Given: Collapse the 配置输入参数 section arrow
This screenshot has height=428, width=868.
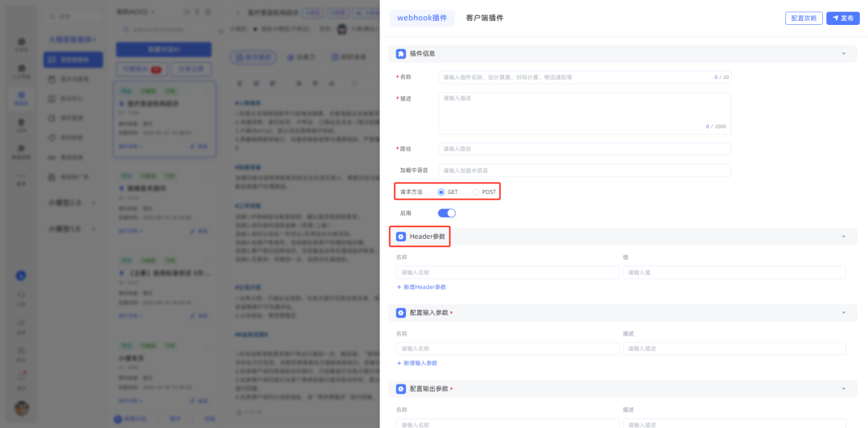Looking at the screenshot, I should pyautogui.click(x=844, y=312).
